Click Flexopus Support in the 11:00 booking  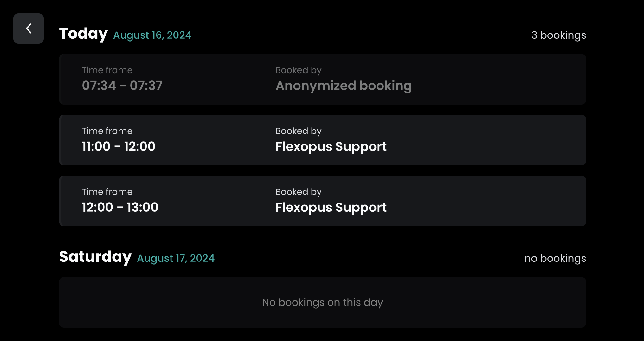(331, 147)
